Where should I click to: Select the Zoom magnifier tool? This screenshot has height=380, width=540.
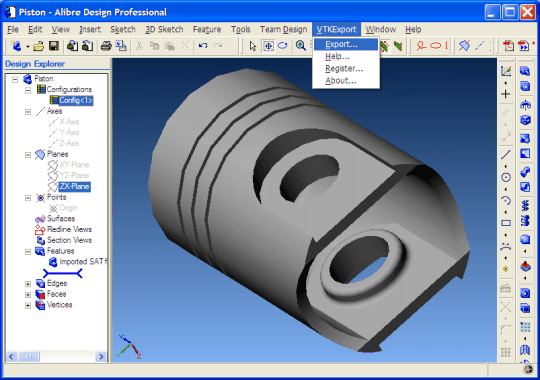pyautogui.click(x=301, y=45)
